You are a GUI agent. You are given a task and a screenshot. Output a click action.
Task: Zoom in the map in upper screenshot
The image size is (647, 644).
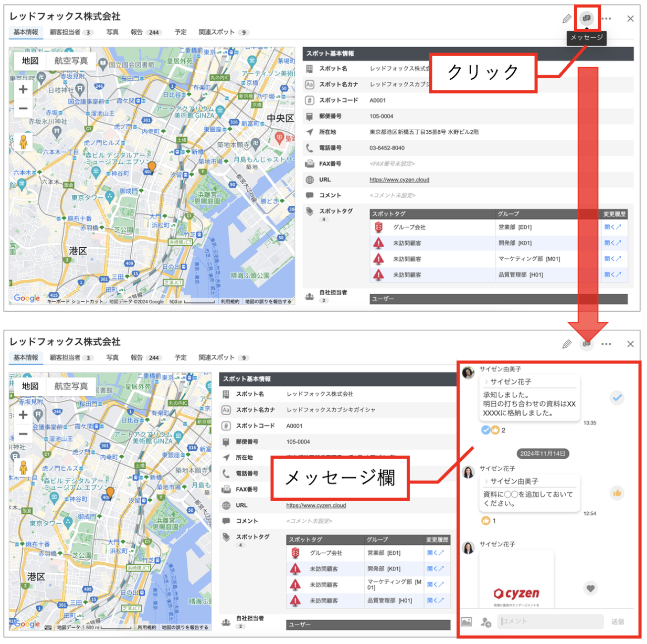[x=23, y=90]
